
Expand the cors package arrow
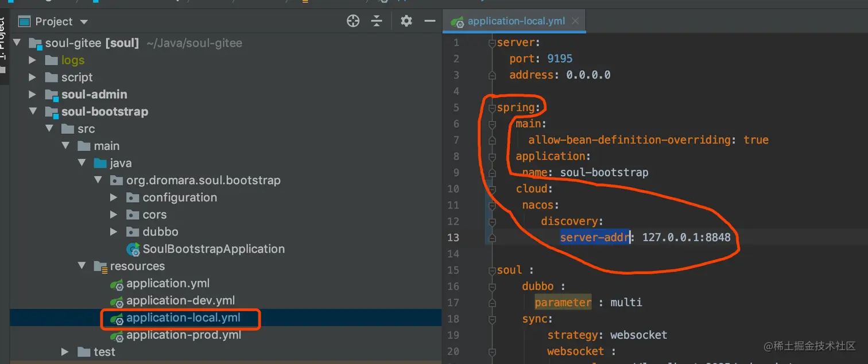[114, 215]
